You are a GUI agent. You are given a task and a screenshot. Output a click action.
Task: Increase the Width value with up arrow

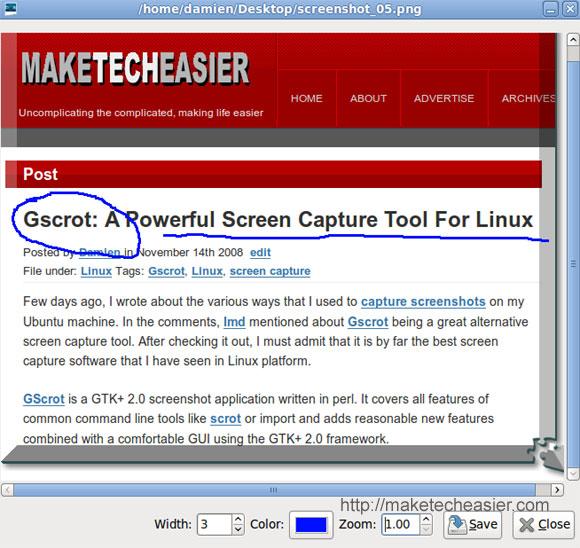pyautogui.click(x=238, y=519)
